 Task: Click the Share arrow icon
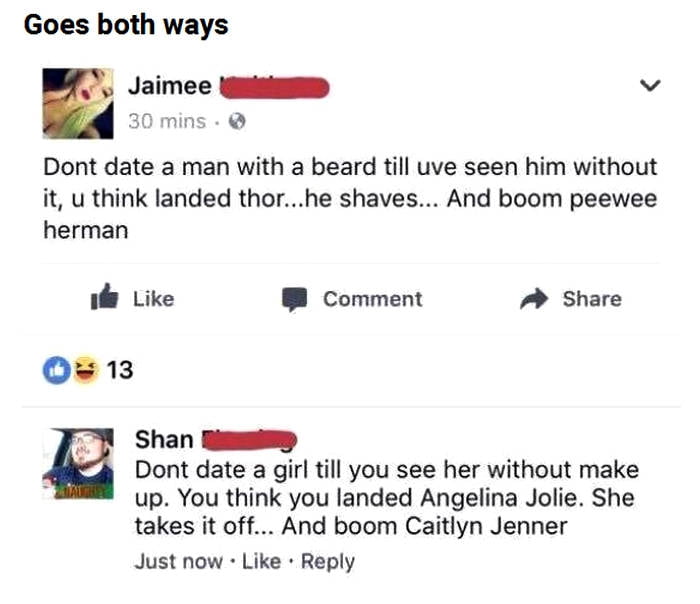coord(534,299)
